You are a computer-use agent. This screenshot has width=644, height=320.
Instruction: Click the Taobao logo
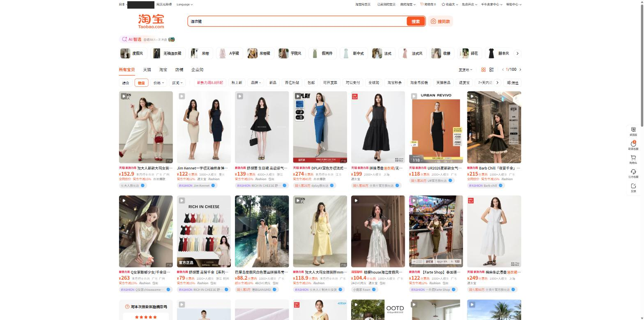click(151, 21)
